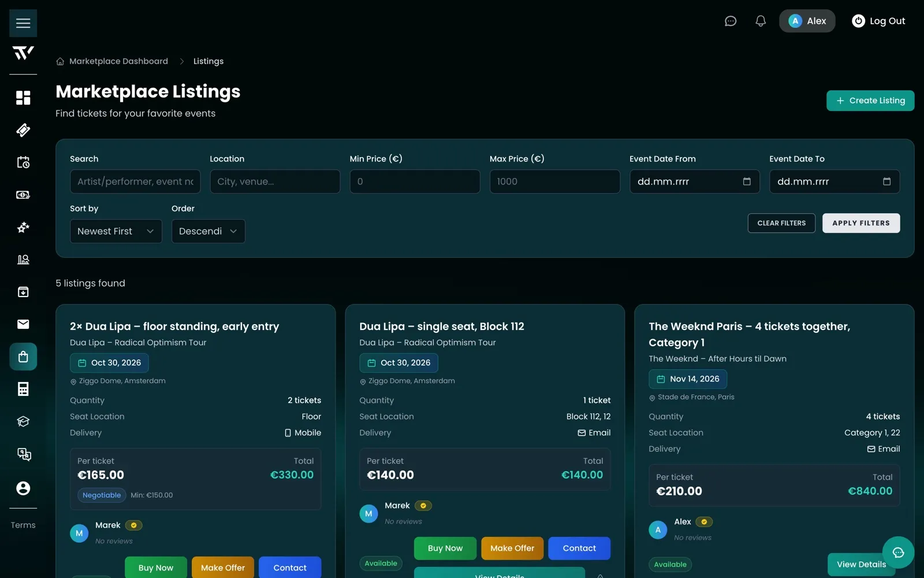The height and width of the screenshot is (578, 924).
Task: Go to Marketplace Dashboard breadcrumb
Action: (x=112, y=61)
